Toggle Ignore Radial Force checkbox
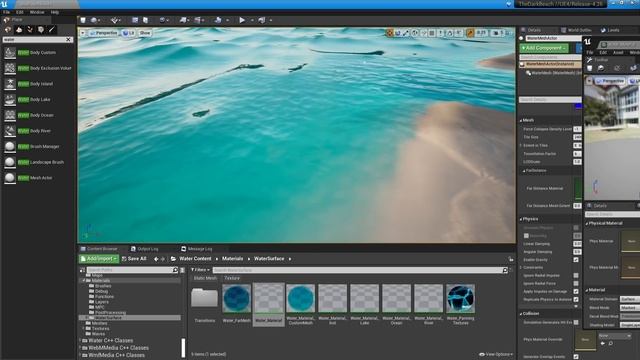Viewport: 640px width, 360px height. point(576,283)
